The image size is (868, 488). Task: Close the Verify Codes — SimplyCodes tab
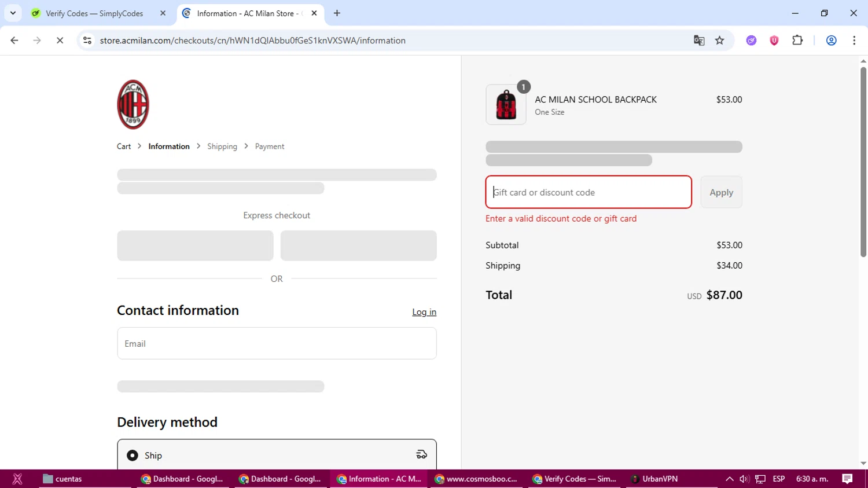click(x=163, y=13)
